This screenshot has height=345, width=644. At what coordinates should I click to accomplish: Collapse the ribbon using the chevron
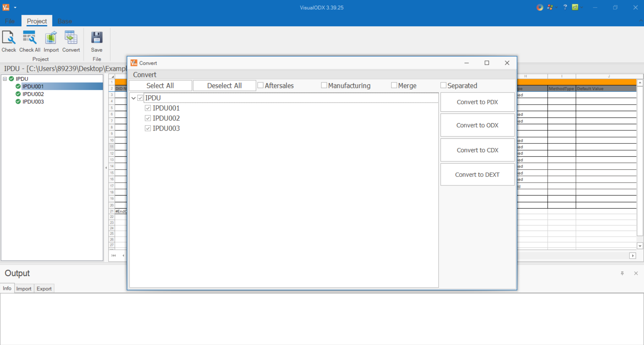click(641, 21)
